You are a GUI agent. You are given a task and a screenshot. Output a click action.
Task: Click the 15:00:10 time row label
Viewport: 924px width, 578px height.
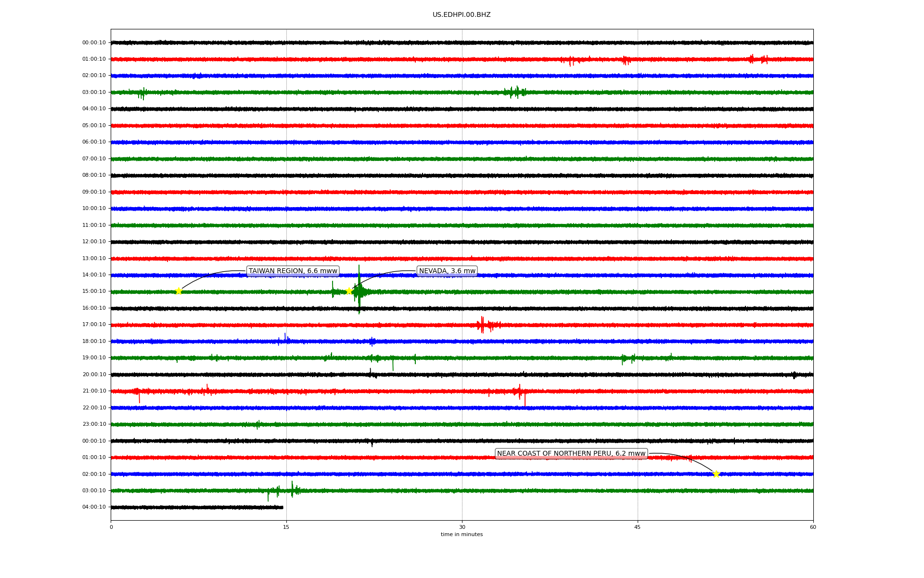pyautogui.click(x=94, y=291)
